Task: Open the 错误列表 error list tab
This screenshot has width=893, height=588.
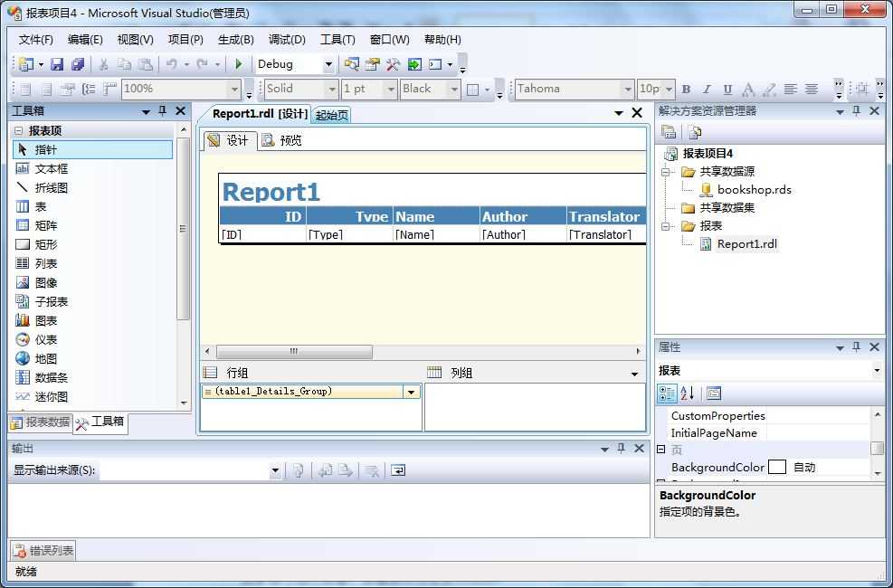Action: [43, 550]
